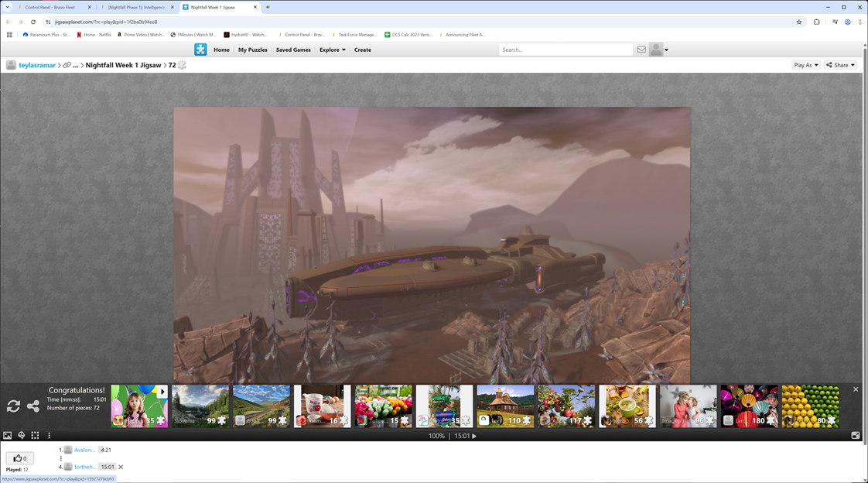
Task: Open the Slovenia 99-piece puzzle thumbnail
Action: 200,406
